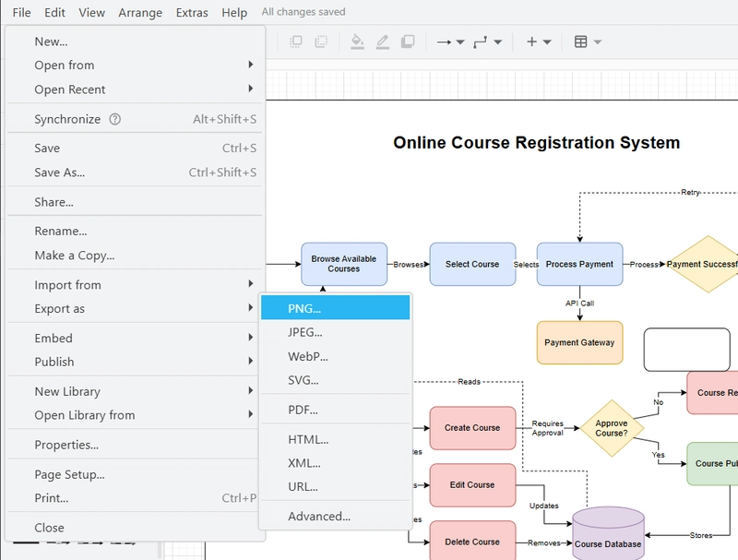The height and width of the screenshot is (560, 738).
Task: Select the Line Color pencil icon
Action: coord(383,42)
